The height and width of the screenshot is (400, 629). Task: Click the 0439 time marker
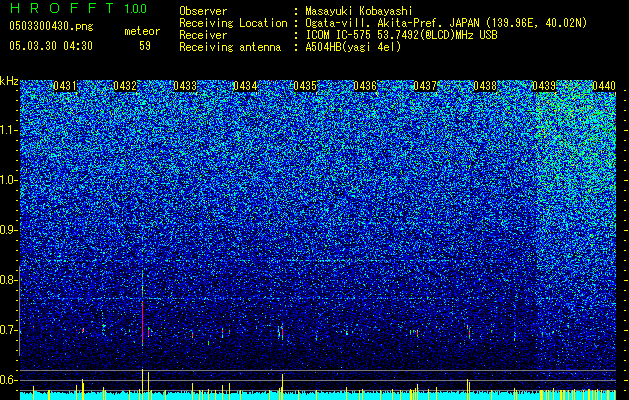tap(544, 86)
